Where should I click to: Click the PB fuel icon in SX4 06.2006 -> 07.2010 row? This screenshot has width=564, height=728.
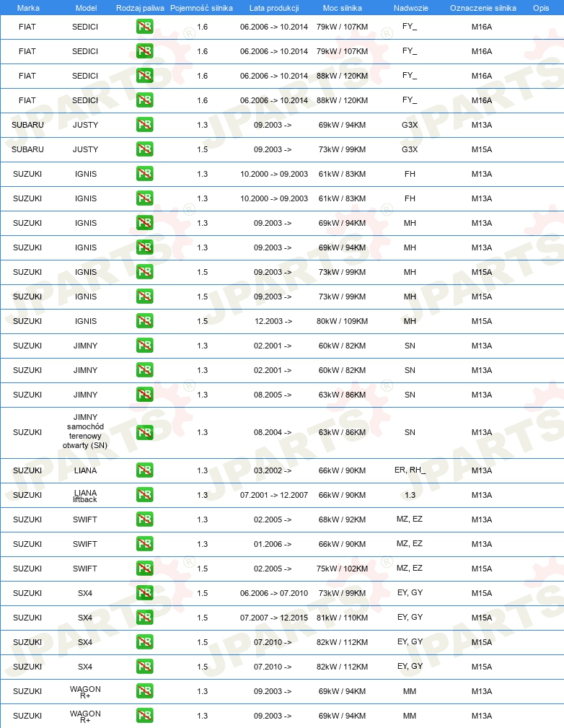point(145,593)
